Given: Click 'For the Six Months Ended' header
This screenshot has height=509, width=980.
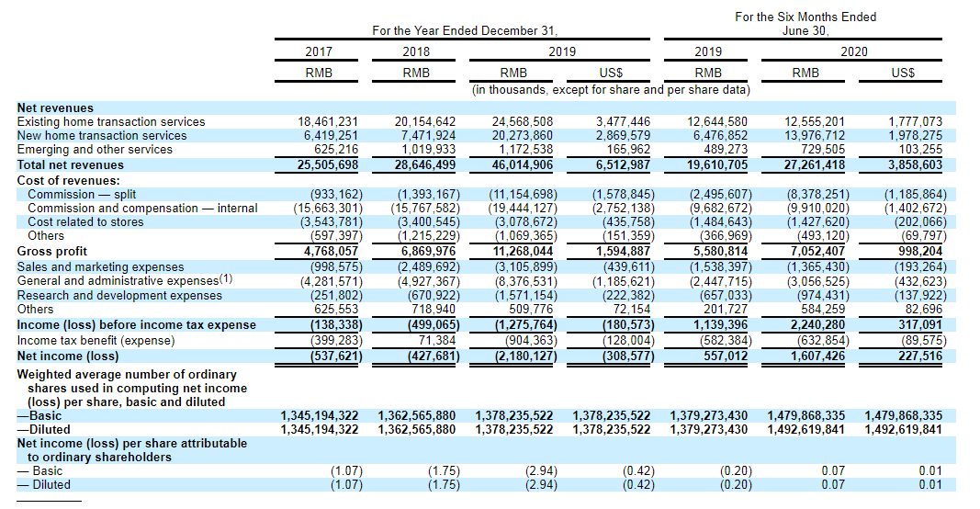Looking at the screenshot, I should [805, 17].
